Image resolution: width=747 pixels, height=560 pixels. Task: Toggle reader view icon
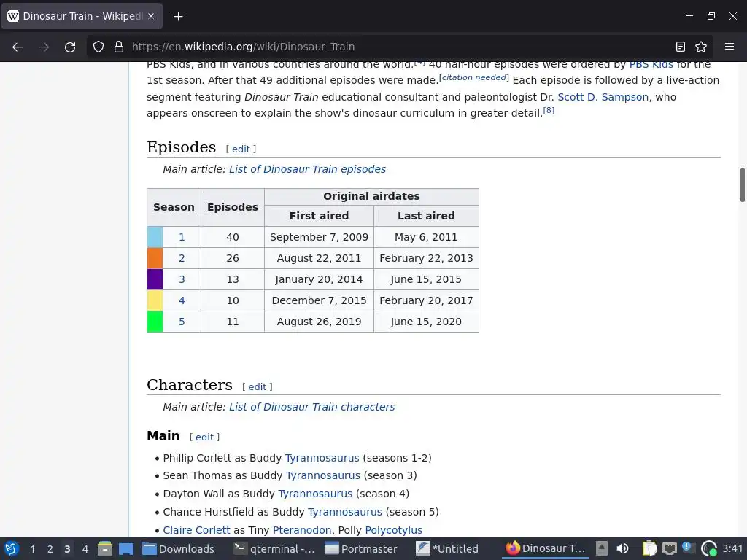(681, 47)
